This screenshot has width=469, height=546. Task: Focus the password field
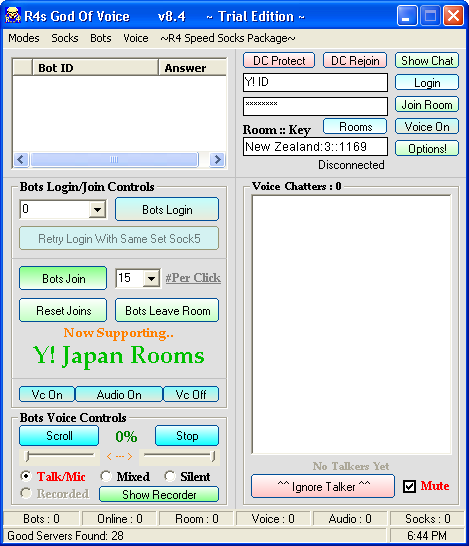click(315, 106)
